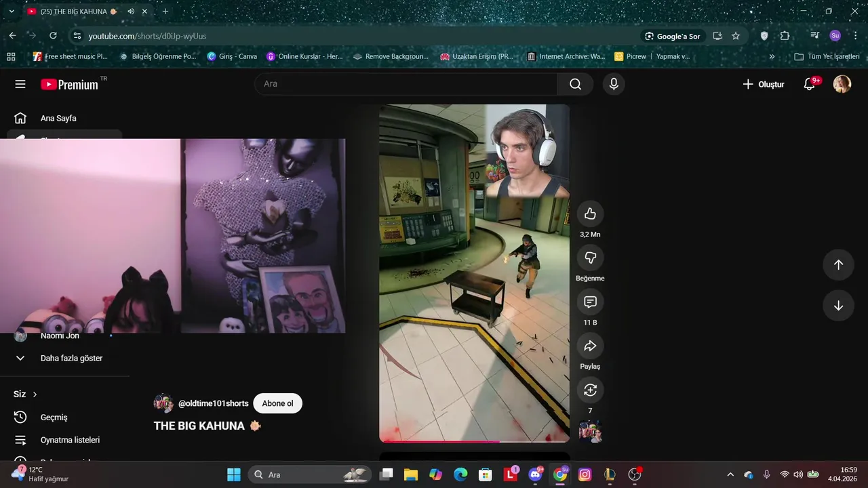Open Tüm Yer İşaretleri folder
The image size is (868, 488).
tap(827, 56)
